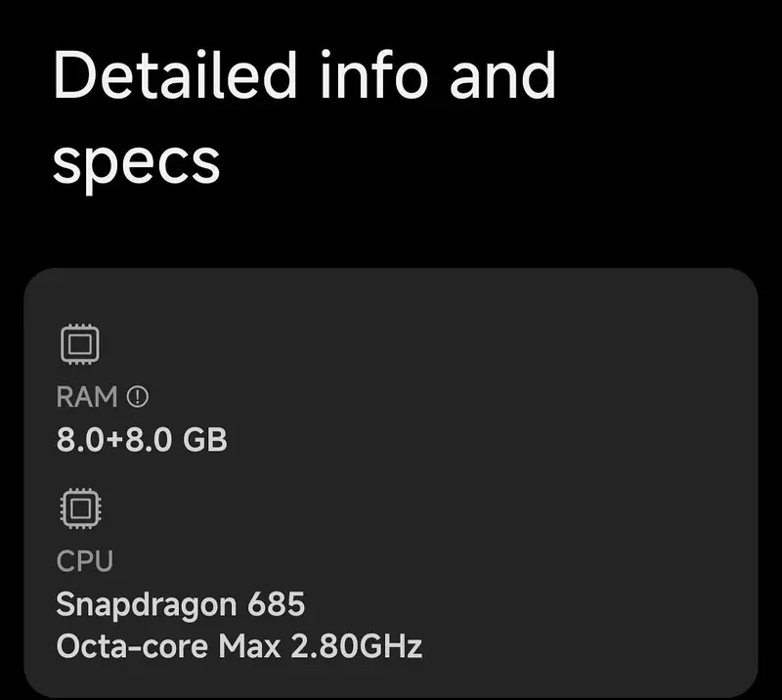The width and height of the screenshot is (782, 700).
Task: Tap the CPU processor chip icon
Action: click(79, 509)
